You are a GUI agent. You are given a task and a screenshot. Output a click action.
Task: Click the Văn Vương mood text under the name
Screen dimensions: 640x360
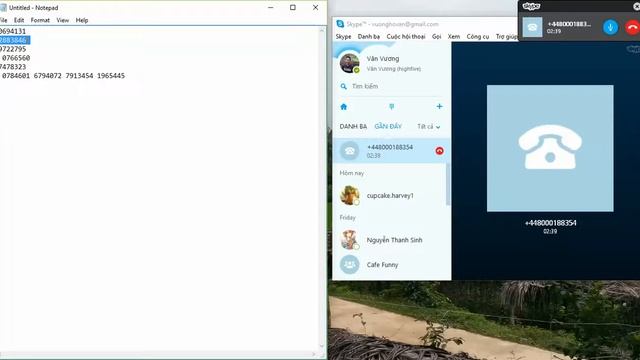(393, 69)
